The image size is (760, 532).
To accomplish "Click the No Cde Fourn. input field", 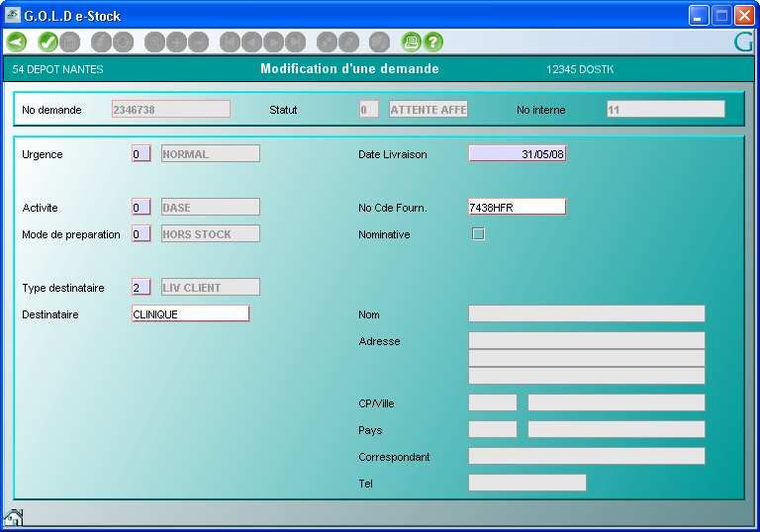I will coord(517,207).
